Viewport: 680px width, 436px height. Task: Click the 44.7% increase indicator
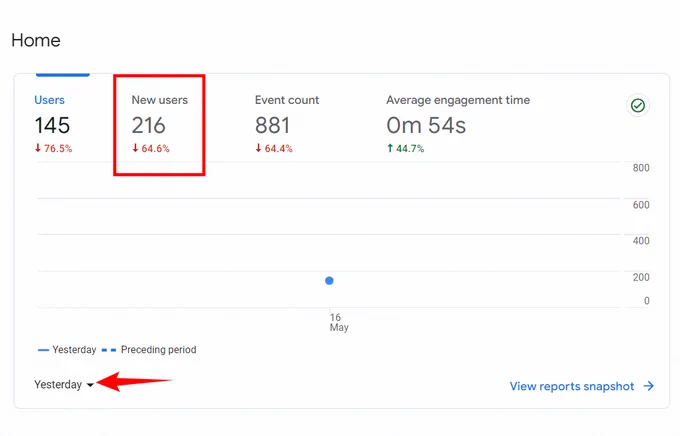pos(405,148)
